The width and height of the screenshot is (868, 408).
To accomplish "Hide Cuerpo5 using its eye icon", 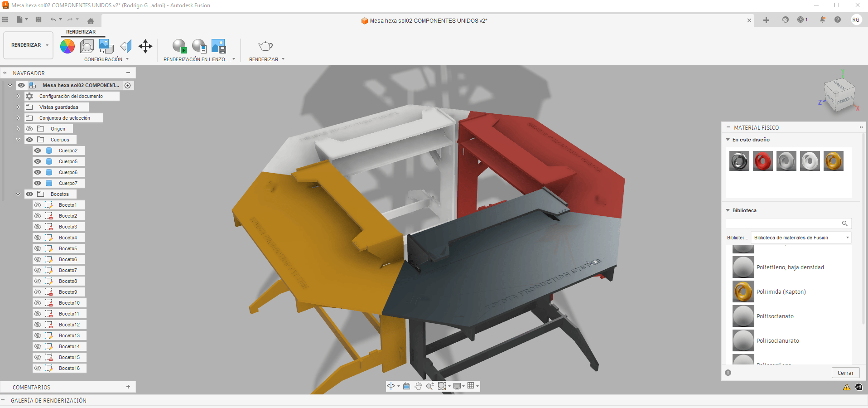I will (x=38, y=161).
